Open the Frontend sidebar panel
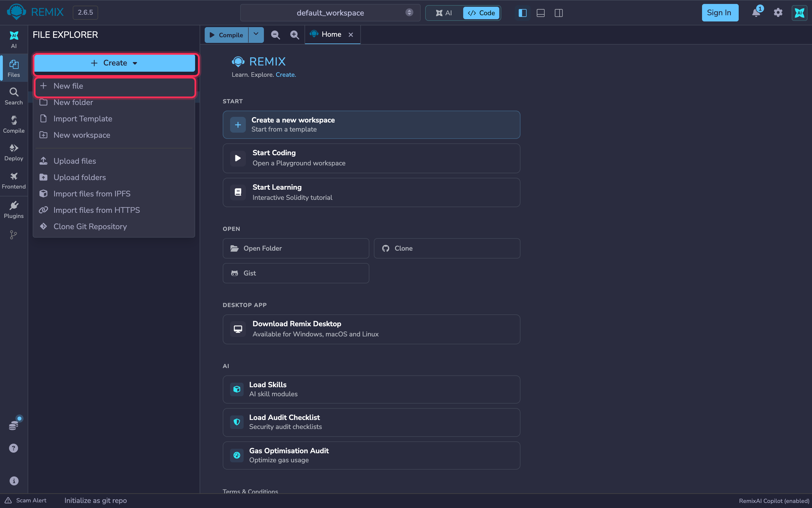Screen dimensions: 812x508 click(14, 180)
